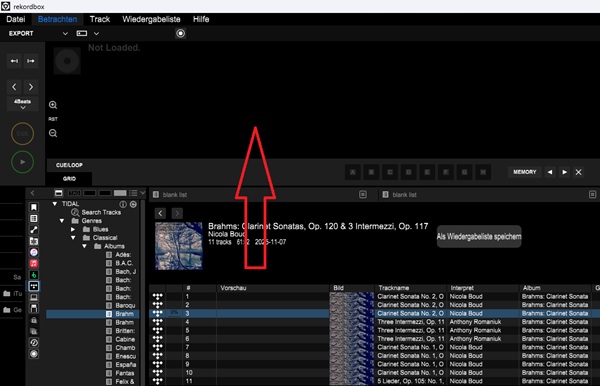
Task: Open the 4Beats dropdown
Action: coord(23,104)
